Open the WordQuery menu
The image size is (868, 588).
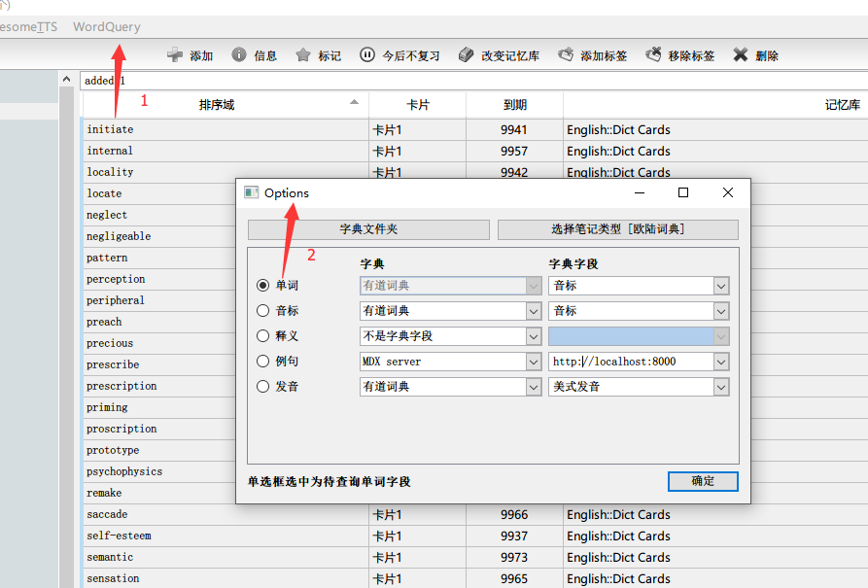click(x=106, y=27)
